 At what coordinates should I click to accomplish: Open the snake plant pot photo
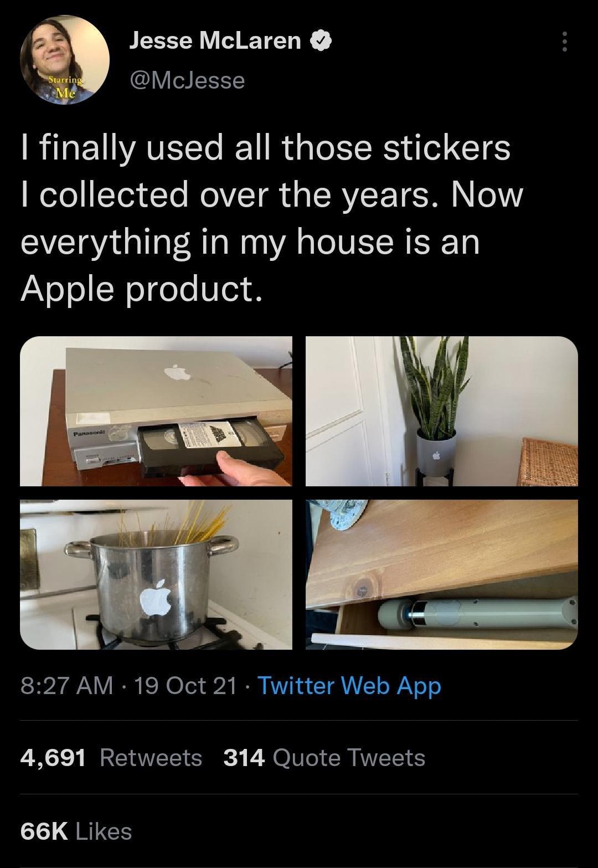tap(442, 411)
